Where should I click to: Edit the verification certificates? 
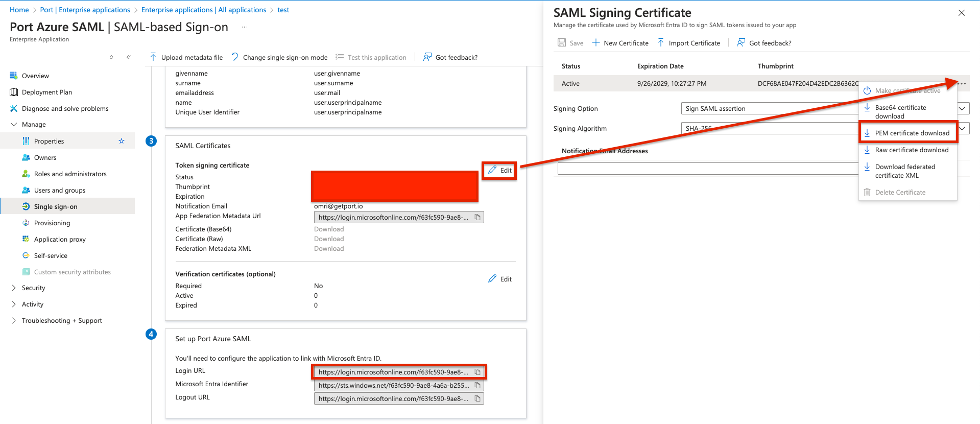[500, 279]
